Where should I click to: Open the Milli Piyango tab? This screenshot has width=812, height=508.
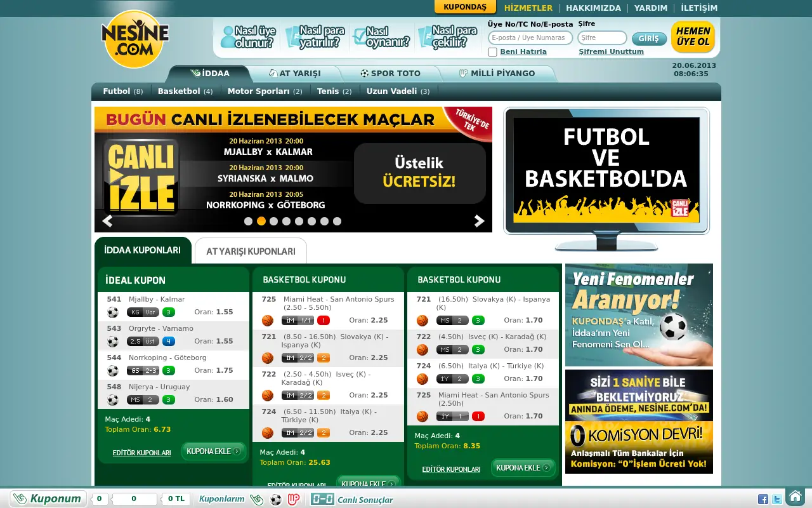(497, 74)
